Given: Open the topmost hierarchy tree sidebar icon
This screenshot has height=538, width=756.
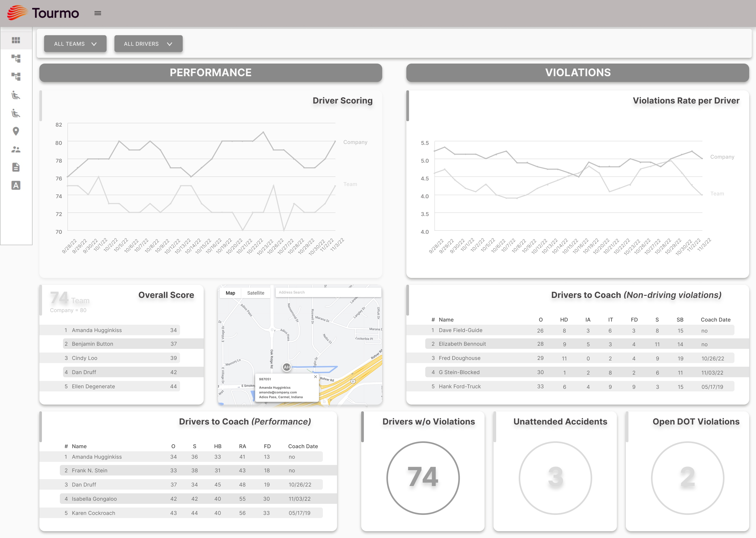Looking at the screenshot, I should tap(16, 58).
